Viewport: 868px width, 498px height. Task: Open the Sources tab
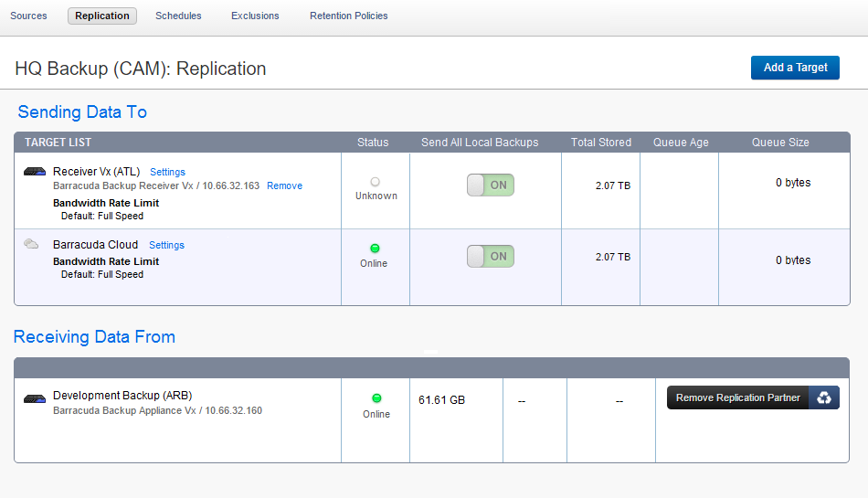(x=28, y=16)
